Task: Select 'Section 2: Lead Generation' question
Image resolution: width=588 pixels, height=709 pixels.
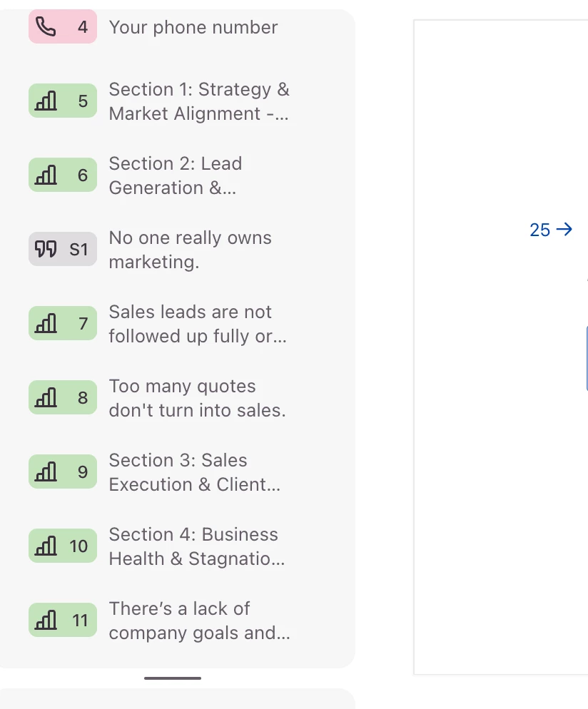Action: pyautogui.click(x=176, y=175)
